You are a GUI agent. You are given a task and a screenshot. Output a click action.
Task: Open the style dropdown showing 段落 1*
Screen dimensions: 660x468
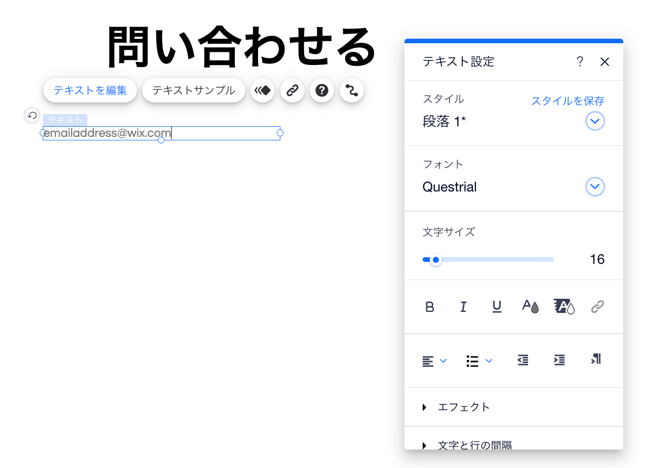coord(595,121)
